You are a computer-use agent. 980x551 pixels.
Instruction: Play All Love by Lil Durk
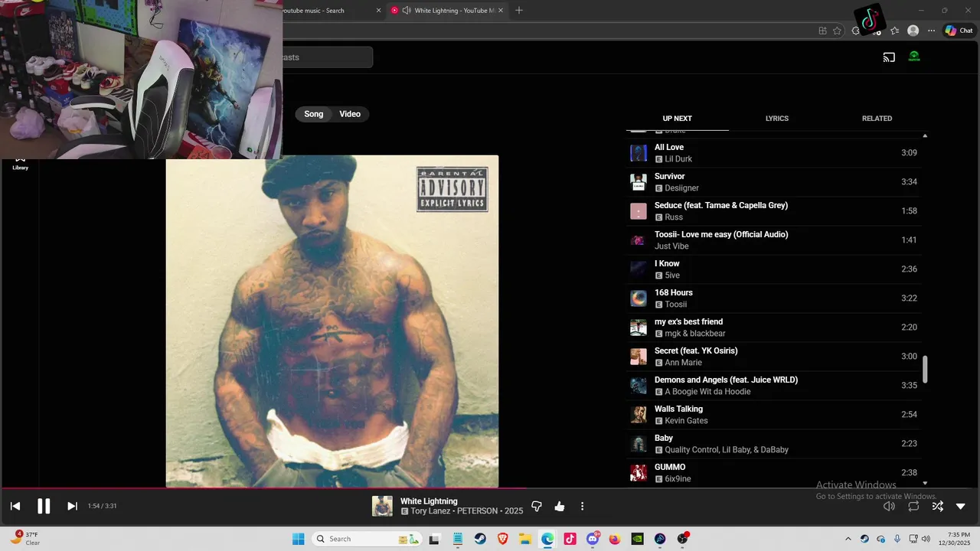pos(774,153)
